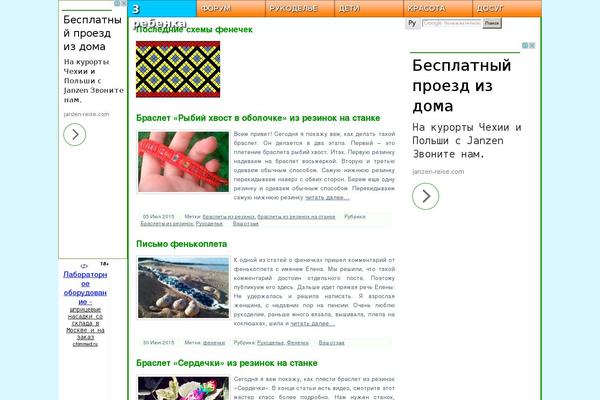Open tag 'браслеты из резинок на станке'

click(296, 217)
